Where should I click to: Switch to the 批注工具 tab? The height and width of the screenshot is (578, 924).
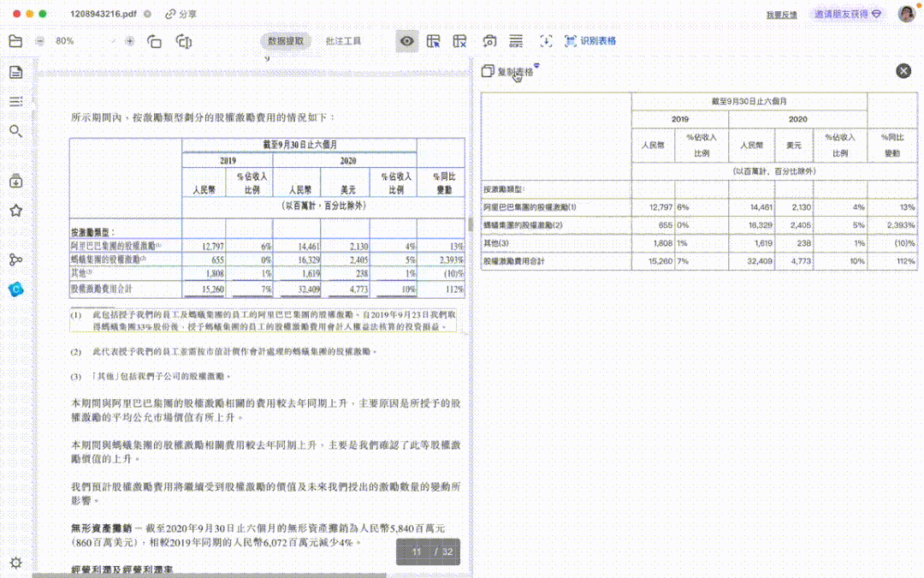click(343, 41)
